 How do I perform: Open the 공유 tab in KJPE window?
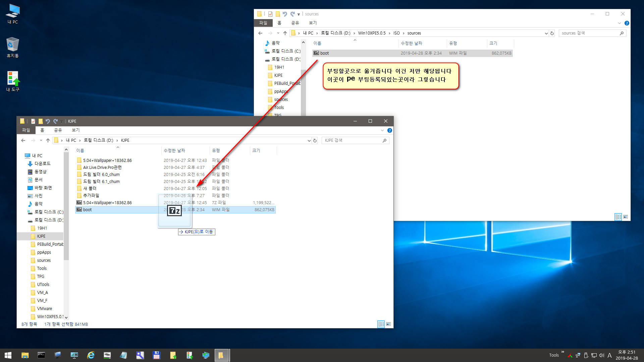pos(58,130)
